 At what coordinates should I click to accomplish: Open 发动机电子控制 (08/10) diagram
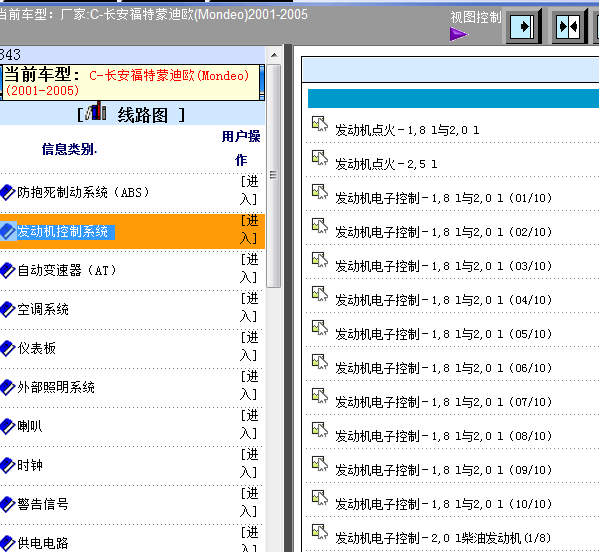[444, 436]
